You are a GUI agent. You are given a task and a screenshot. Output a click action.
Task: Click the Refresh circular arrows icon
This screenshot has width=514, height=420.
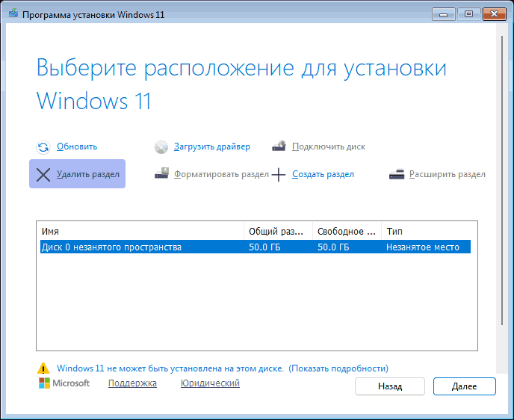pyautogui.click(x=43, y=147)
